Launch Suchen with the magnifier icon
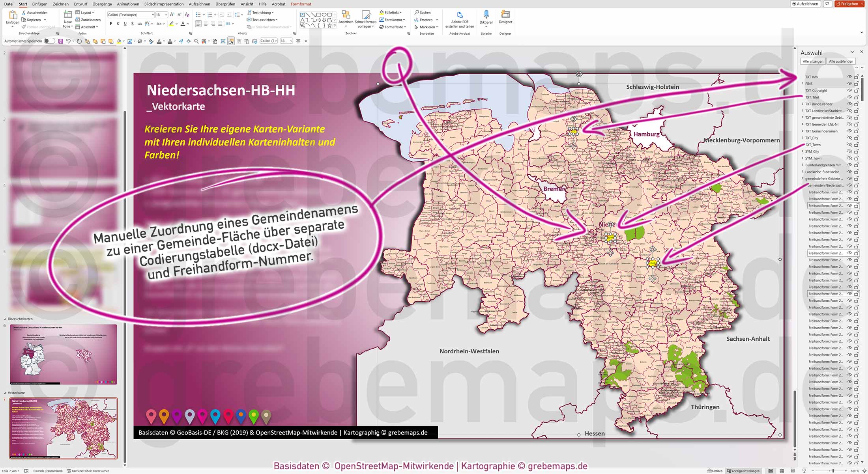 coord(417,12)
